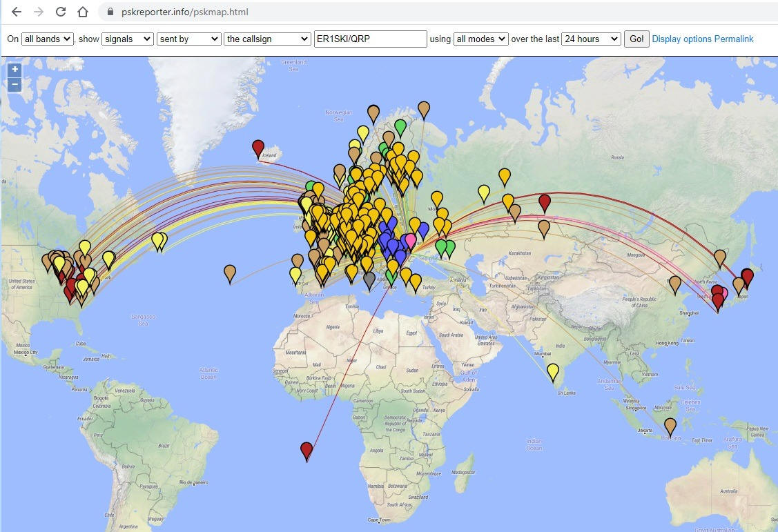Open the Display options link

pos(681,39)
